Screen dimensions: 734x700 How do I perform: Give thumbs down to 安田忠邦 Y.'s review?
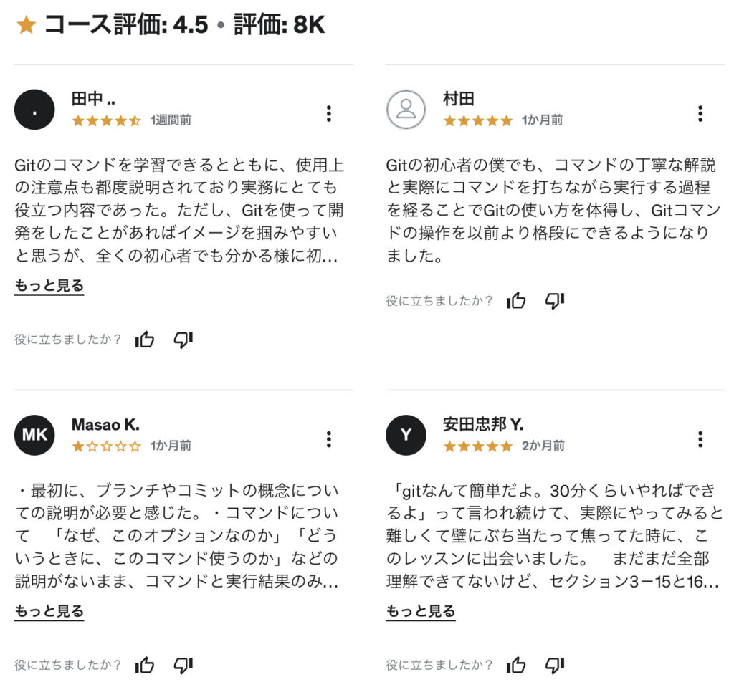pos(555,666)
